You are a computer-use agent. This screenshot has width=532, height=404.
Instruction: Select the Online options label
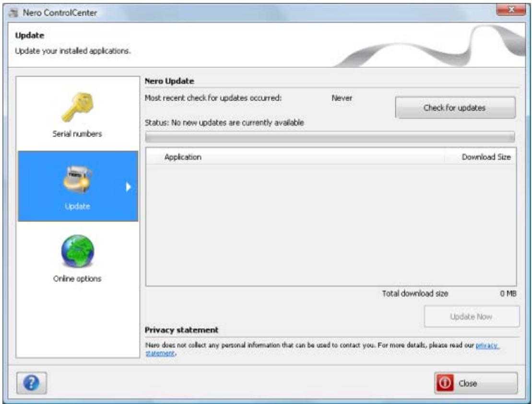(x=77, y=278)
